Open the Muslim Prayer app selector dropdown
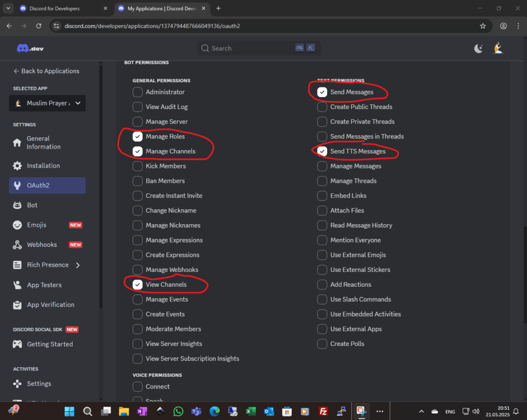The image size is (527, 420). click(x=47, y=103)
